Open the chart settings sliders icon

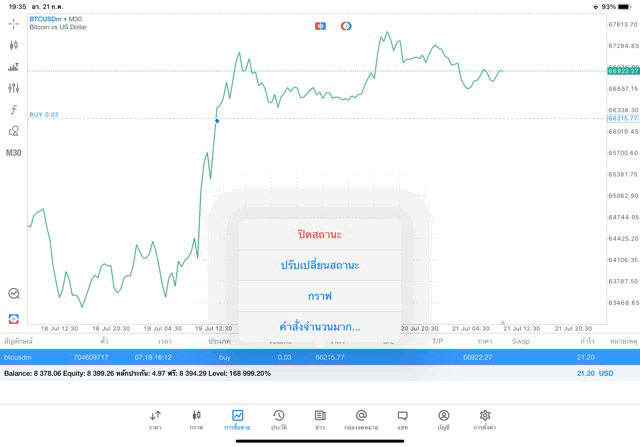[14, 88]
